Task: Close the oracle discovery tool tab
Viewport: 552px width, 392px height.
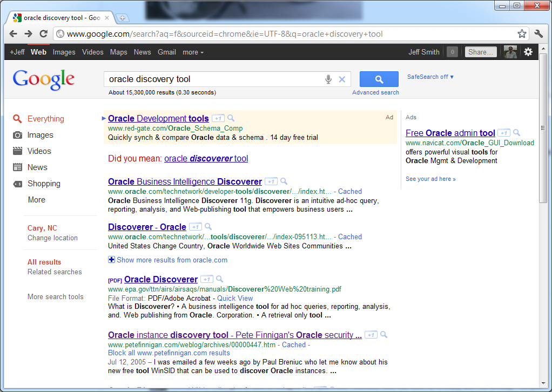Action: pyautogui.click(x=107, y=18)
